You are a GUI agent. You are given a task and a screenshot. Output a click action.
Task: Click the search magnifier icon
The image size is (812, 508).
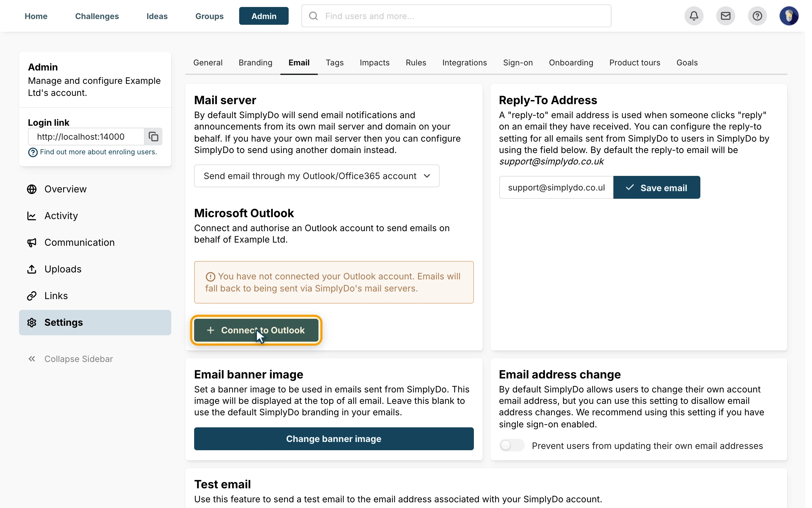click(x=313, y=16)
